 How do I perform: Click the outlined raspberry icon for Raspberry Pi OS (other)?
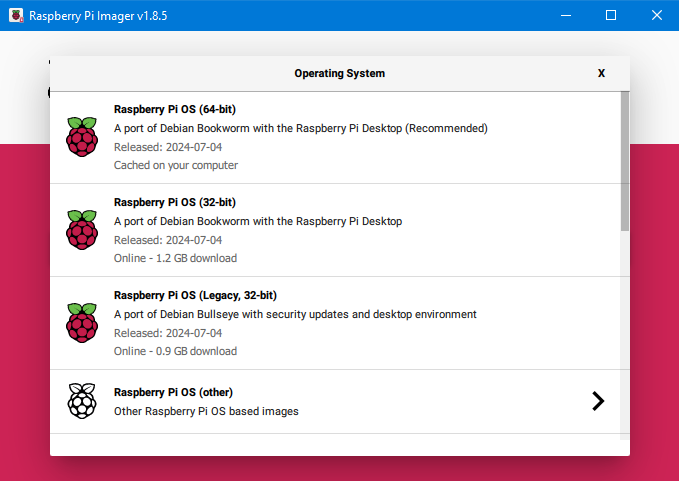(82, 401)
